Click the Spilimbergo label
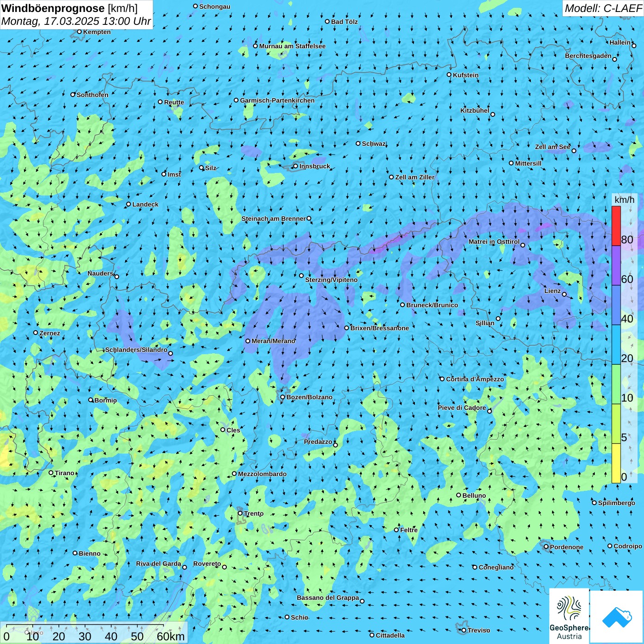644x644 pixels. pyautogui.click(x=616, y=503)
